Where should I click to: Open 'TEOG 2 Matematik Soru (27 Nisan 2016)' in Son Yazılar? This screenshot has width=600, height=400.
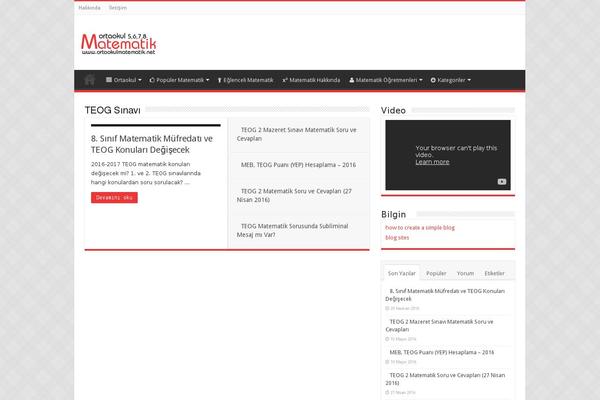pos(445,379)
